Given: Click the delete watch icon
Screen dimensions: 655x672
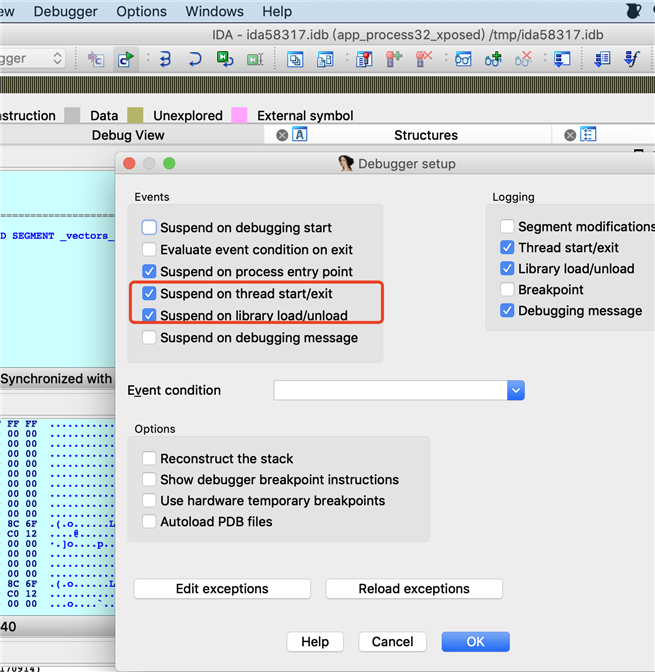Looking at the screenshot, I should (x=523, y=59).
